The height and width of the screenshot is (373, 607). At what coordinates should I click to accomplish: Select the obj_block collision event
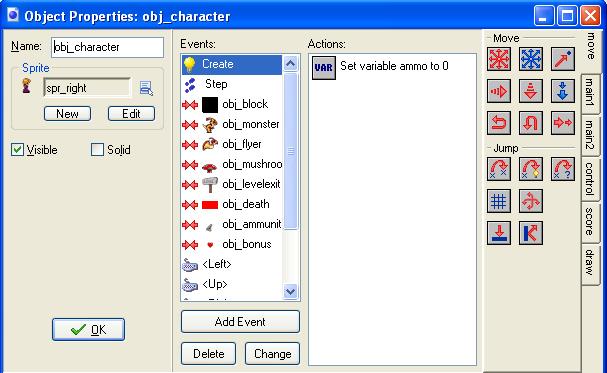232,104
